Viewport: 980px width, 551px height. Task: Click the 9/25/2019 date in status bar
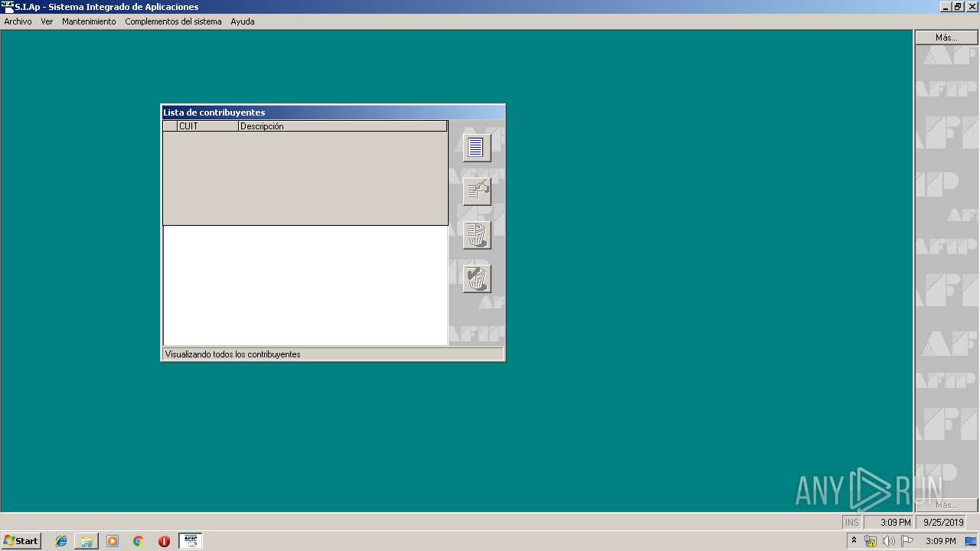click(x=943, y=523)
